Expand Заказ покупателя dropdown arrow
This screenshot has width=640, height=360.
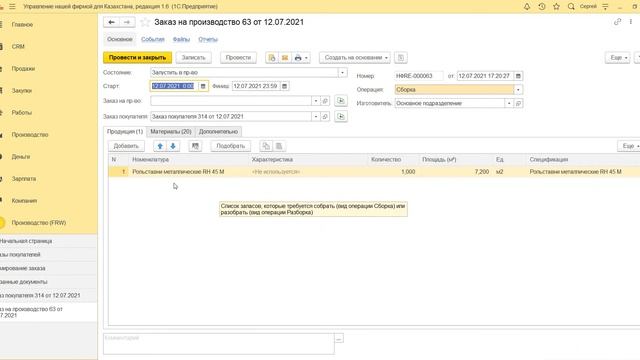pyautogui.click(x=316, y=117)
